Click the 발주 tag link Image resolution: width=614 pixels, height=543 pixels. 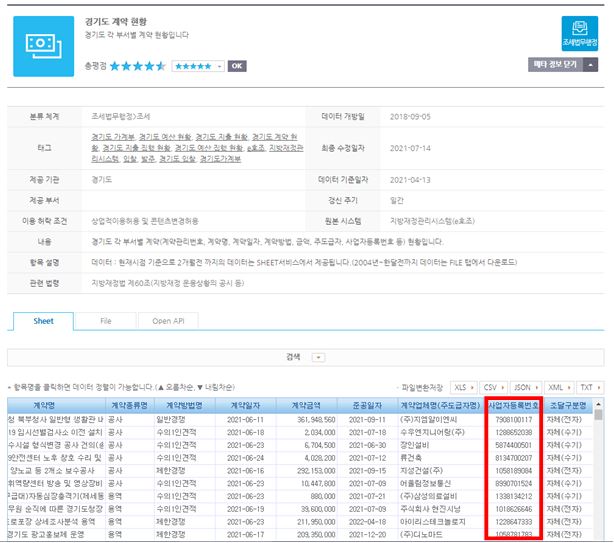(148, 159)
